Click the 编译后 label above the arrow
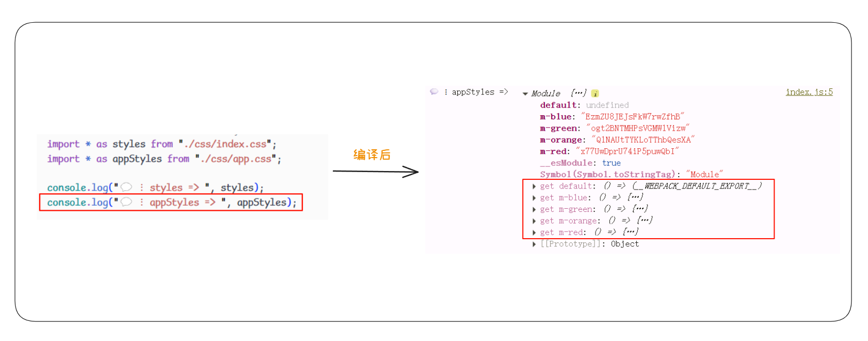Viewport: 868px width, 341px height. (x=372, y=154)
